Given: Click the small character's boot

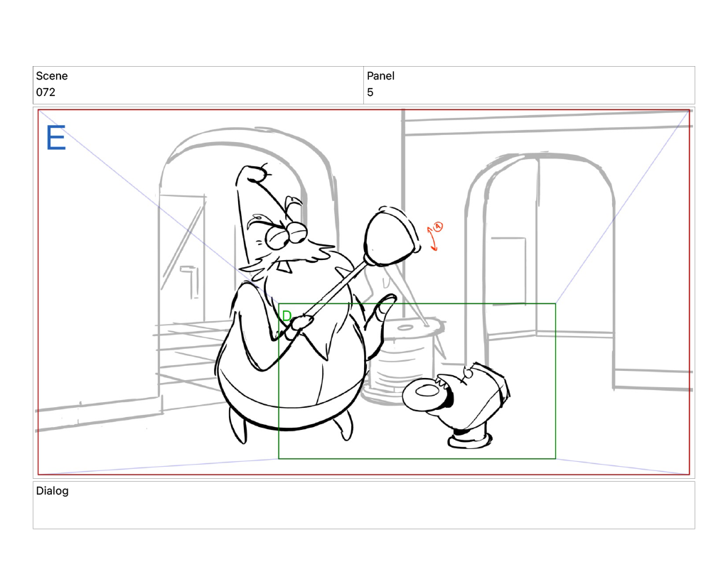Looking at the screenshot, I should click(x=469, y=439).
